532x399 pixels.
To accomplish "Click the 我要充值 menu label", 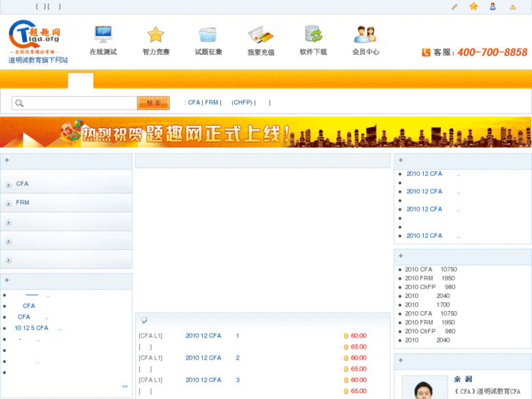I will pyautogui.click(x=261, y=52).
